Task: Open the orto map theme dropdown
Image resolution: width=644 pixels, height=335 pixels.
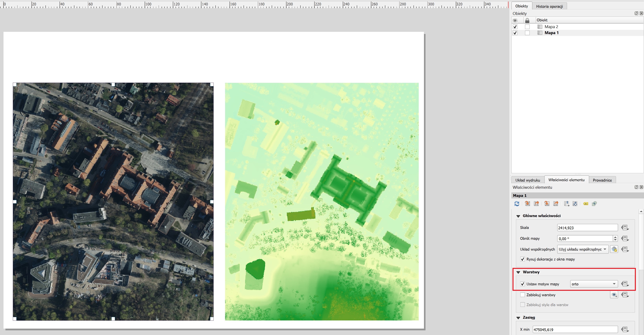Action: click(594, 284)
